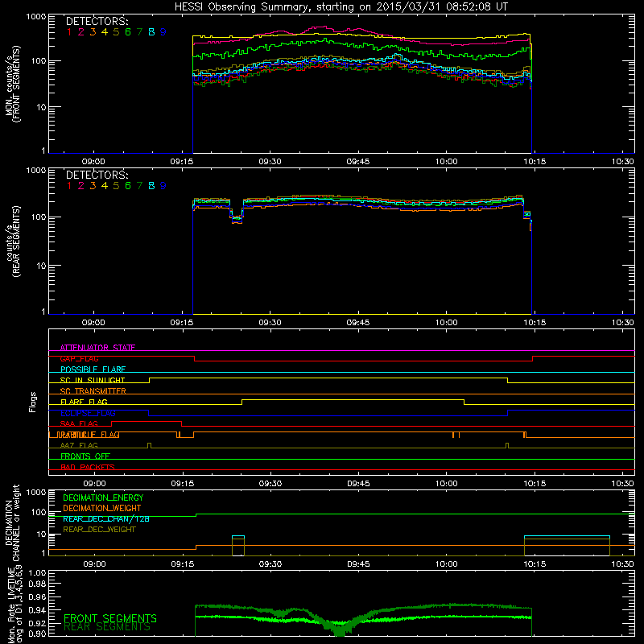Select the BAD_PACKETS flag label

(88, 467)
